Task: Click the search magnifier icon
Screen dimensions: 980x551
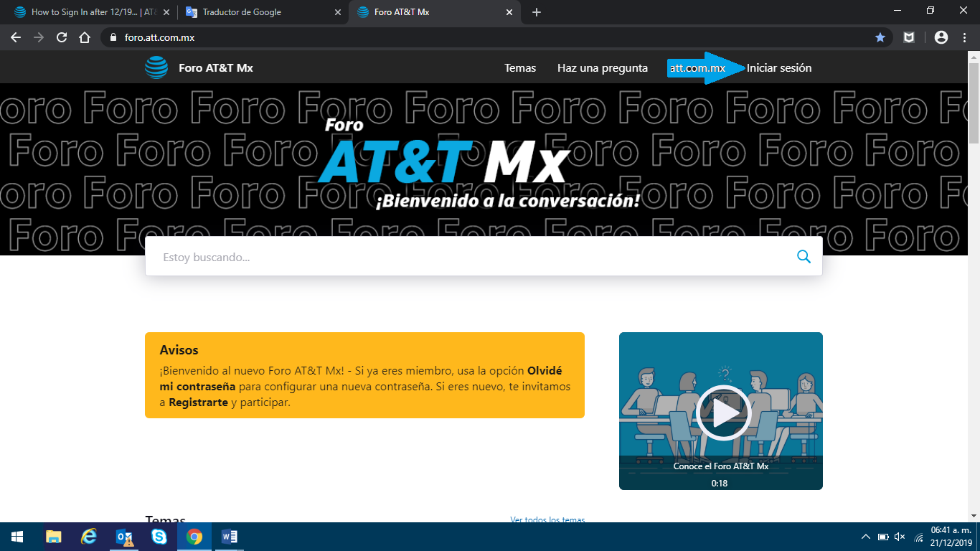Action: pyautogui.click(x=804, y=257)
